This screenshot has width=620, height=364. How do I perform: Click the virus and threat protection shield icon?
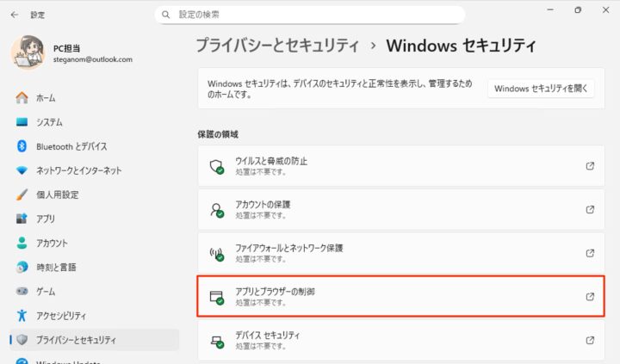point(217,166)
